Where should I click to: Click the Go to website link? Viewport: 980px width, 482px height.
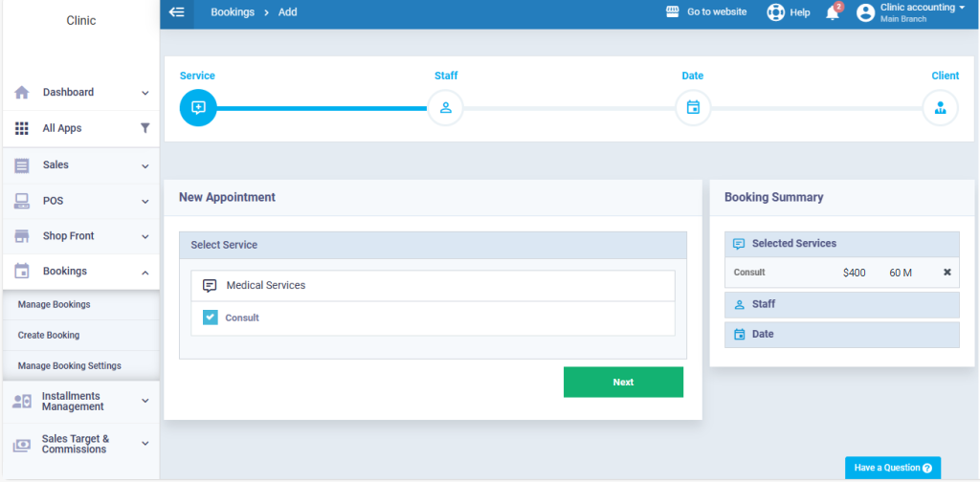point(706,12)
